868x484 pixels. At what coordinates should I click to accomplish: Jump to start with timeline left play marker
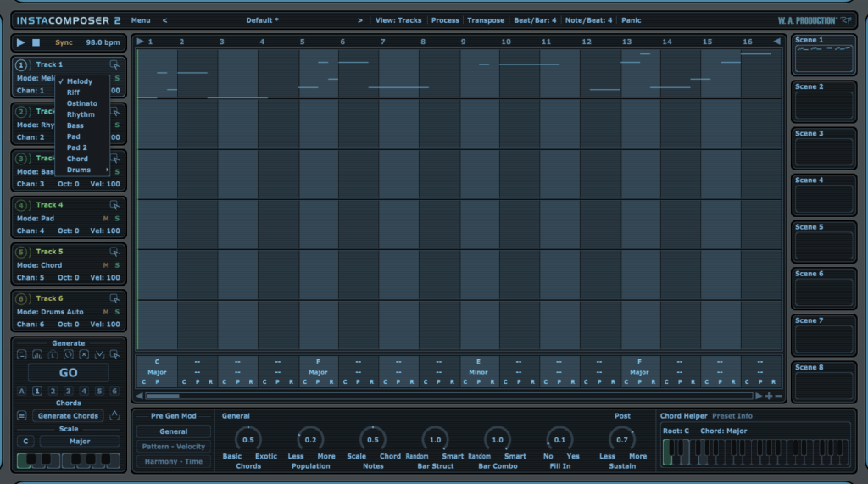[x=140, y=42]
